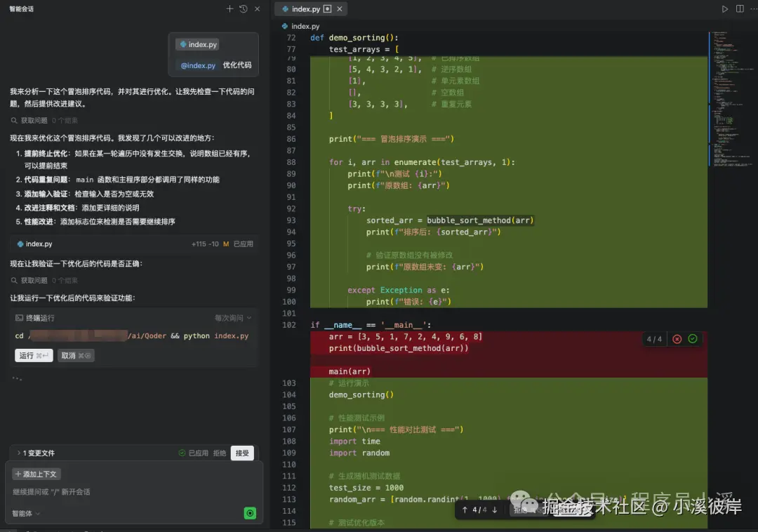The width and height of the screenshot is (758, 532).
Task: Click the 4 / 4 hunk counter in diff
Action: pyautogui.click(x=654, y=339)
